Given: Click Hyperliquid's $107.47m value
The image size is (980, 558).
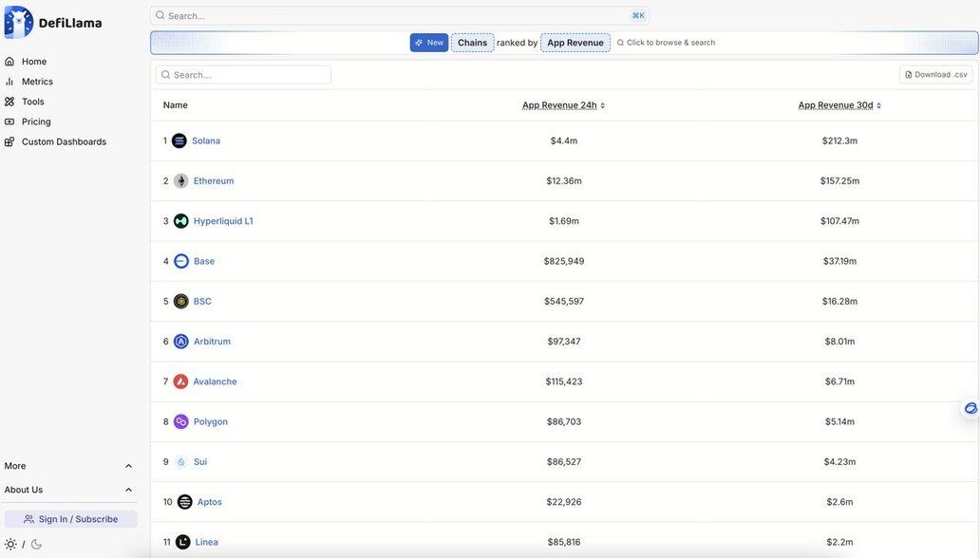Looking at the screenshot, I should [839, 221].
